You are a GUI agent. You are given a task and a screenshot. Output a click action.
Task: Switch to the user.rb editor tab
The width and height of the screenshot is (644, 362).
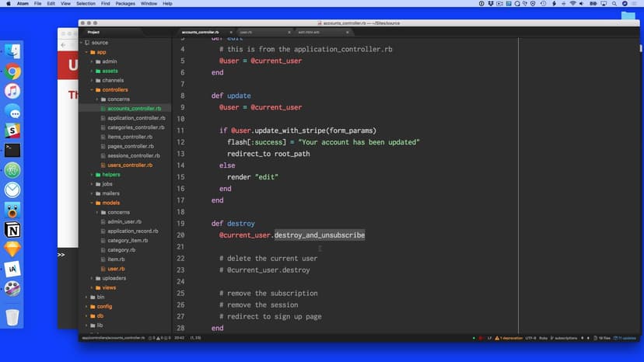(x=246, y=32)
